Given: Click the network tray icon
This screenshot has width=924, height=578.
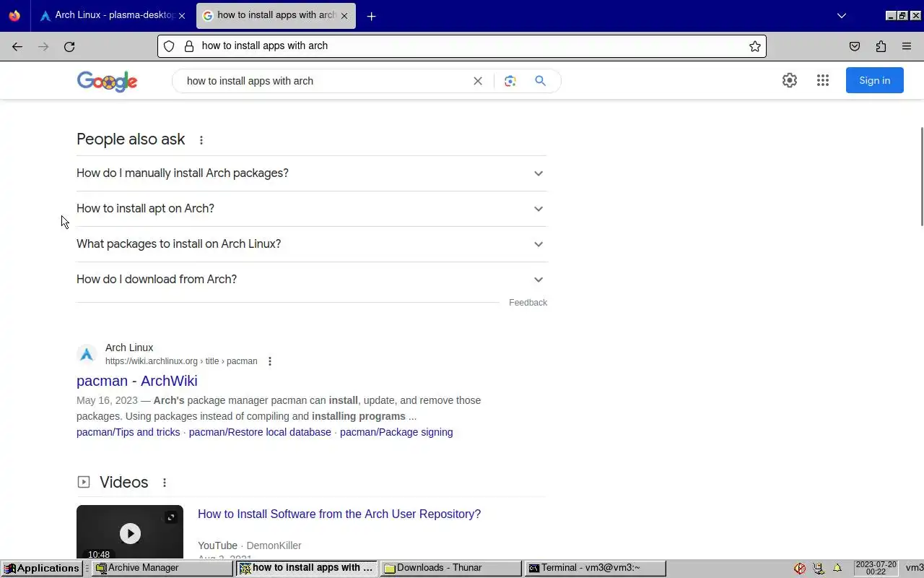Looking at the screenshot, I should pos(819,568).
